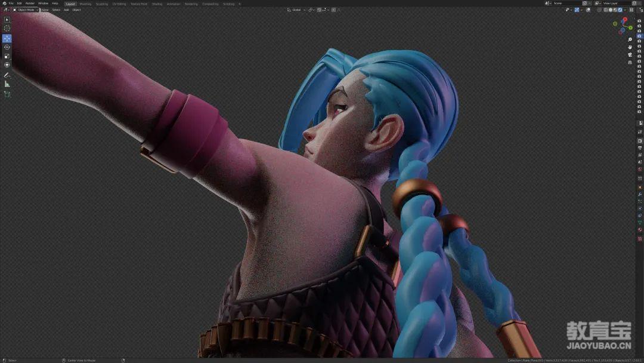Open the viewport Add menu
Screen dimensions: 644x363
pos(67,10)
